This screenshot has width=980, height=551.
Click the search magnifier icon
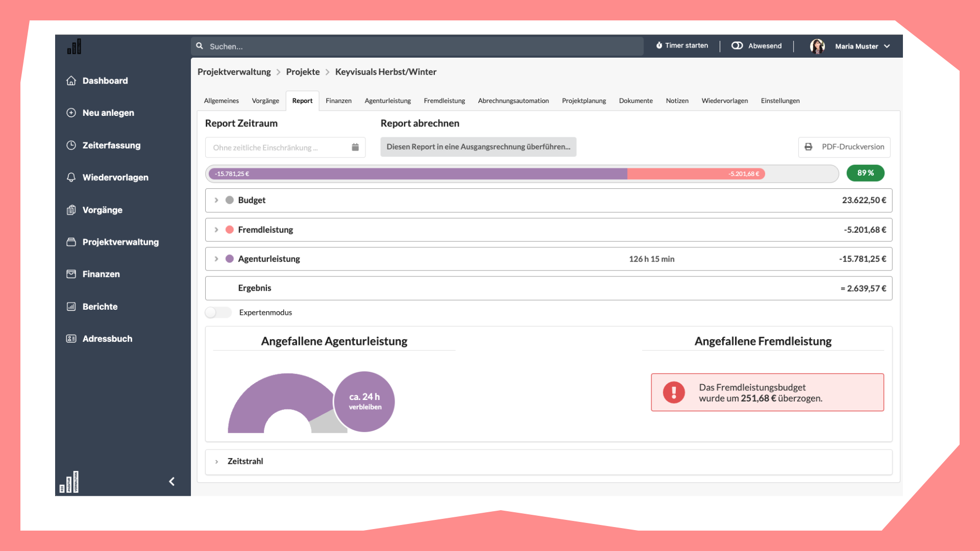[x=200, y=46]
